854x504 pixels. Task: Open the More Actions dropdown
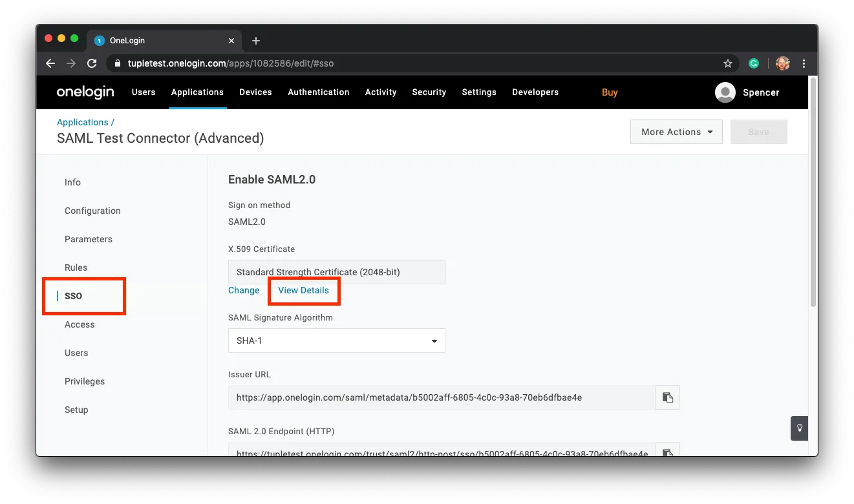click(x=676, y=132)
